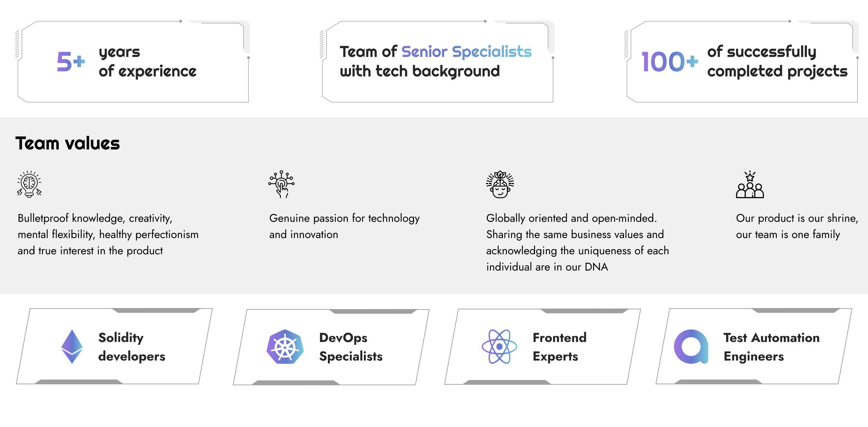Image resolution: width=868 pixels, height=427 pixels.
Task: Click the Team values heading
Action: pos(68,143)
